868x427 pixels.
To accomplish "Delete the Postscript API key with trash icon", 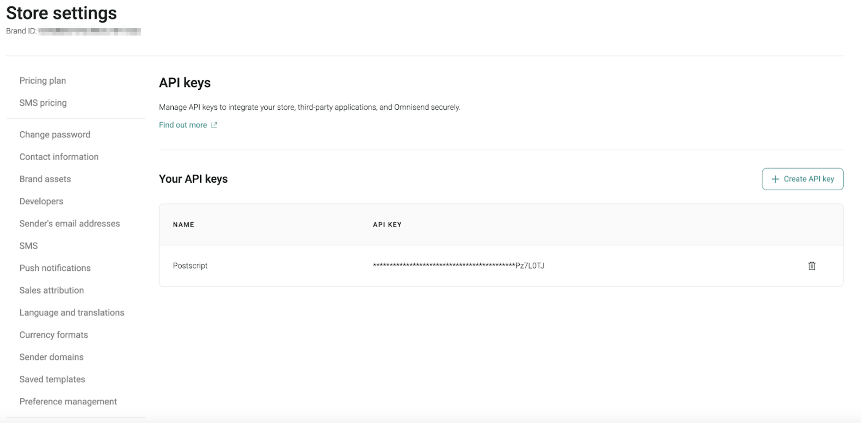I will coord(812,266).
